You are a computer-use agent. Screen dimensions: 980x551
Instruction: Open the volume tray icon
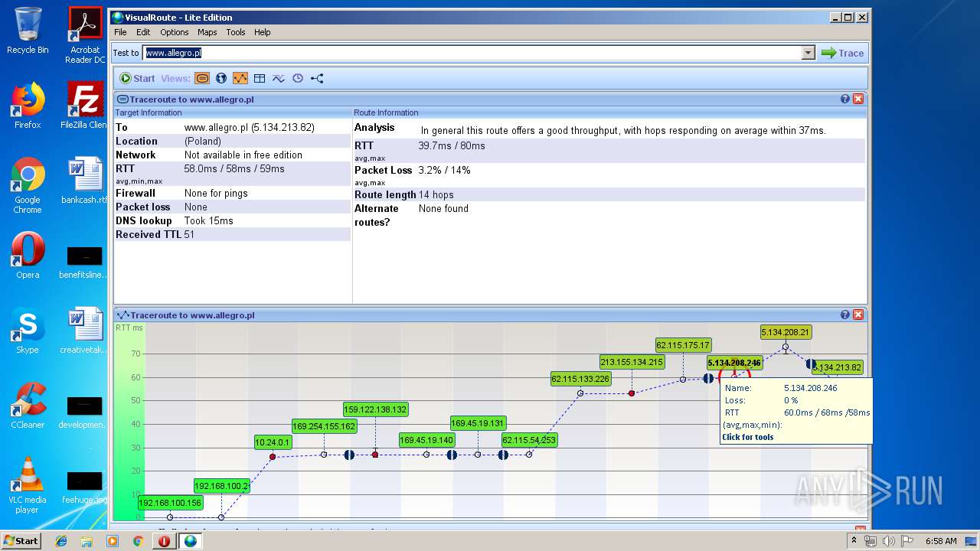888,541
